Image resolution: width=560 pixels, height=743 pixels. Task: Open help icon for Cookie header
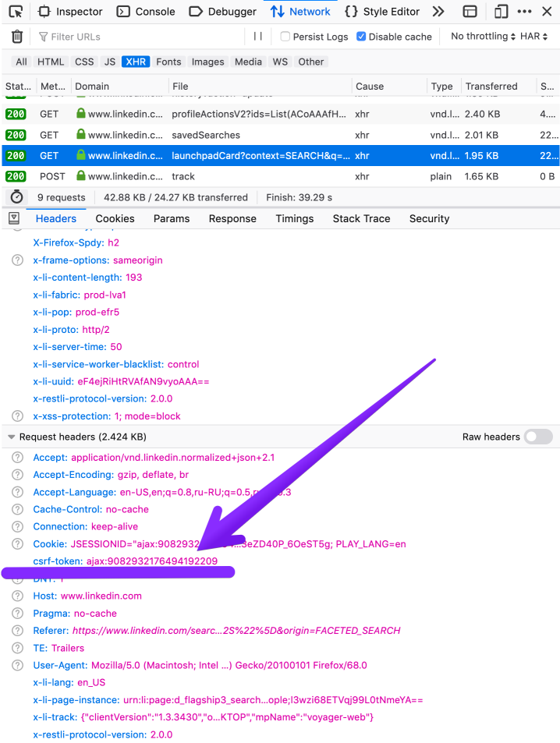pyautogui.click(x=17, y=544)
